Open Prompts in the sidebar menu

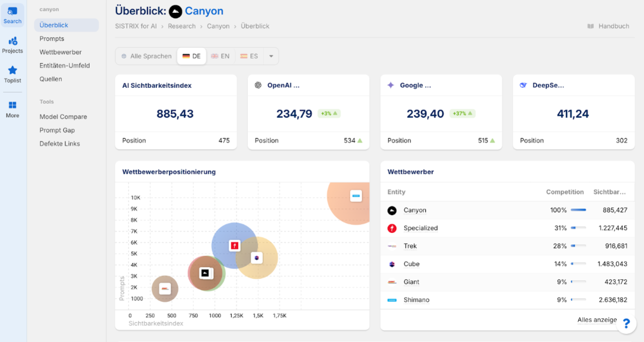point(52,39)
